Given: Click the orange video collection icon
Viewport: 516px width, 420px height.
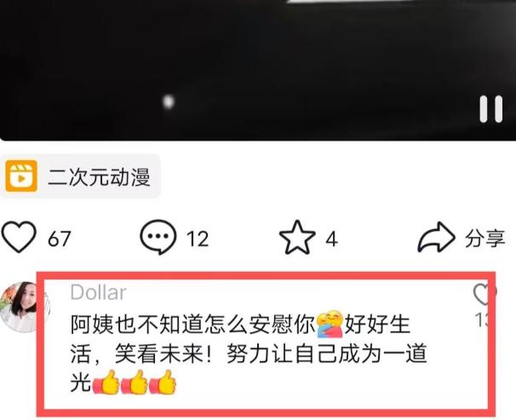Looking at the screenshot, I should pyautogui.click(x=21, y=176).
